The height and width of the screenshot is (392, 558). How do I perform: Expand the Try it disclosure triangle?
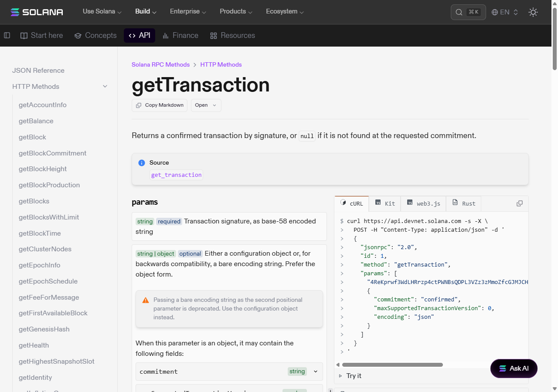pos(340,376)
